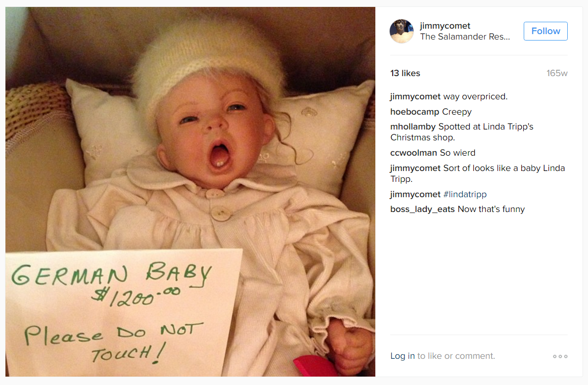The image size is (588, 385).
Task: Click jimmycomet in 'baby Linda Tripp' comment
Action: 415,168
